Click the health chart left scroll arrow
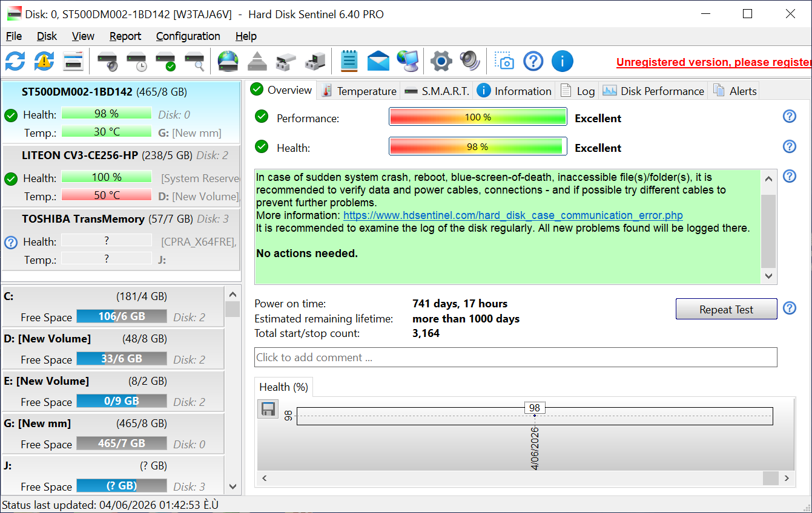Image resolution: width=812 pixels, height=513 pixels. 264,478
